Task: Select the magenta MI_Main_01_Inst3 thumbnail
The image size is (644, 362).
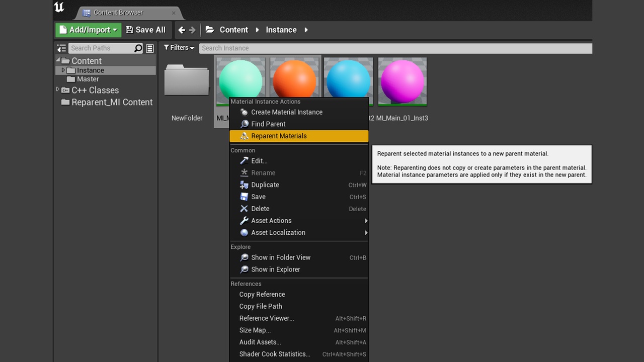Action: 403,81
